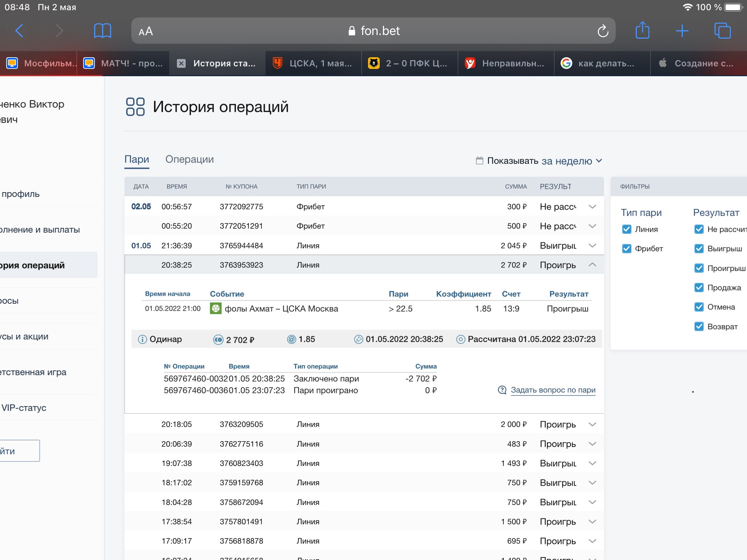
Task: Switch to the Операции tab
Action: [189, 159]
